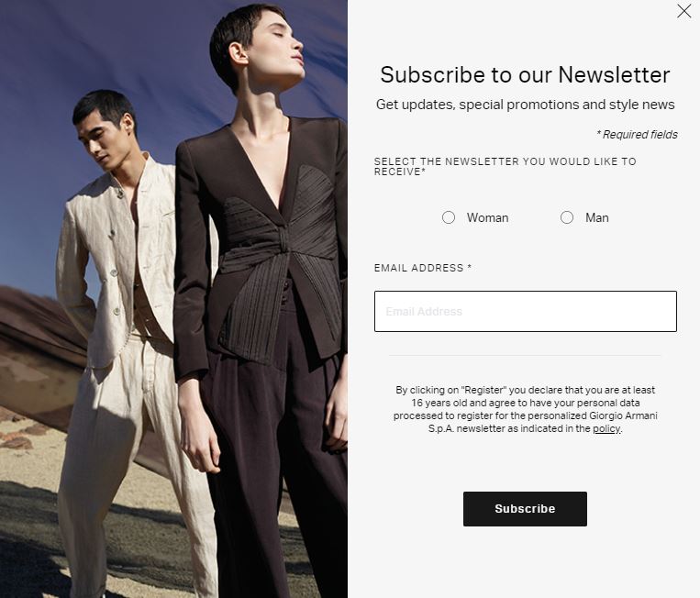Click the Man label text
Image resolution: width=700 pixels, height=598 pixels.
click(597, 217)
